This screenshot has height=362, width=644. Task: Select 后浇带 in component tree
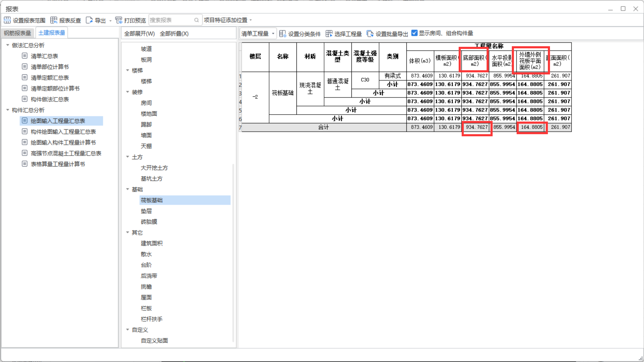click(x=149, y=276)
